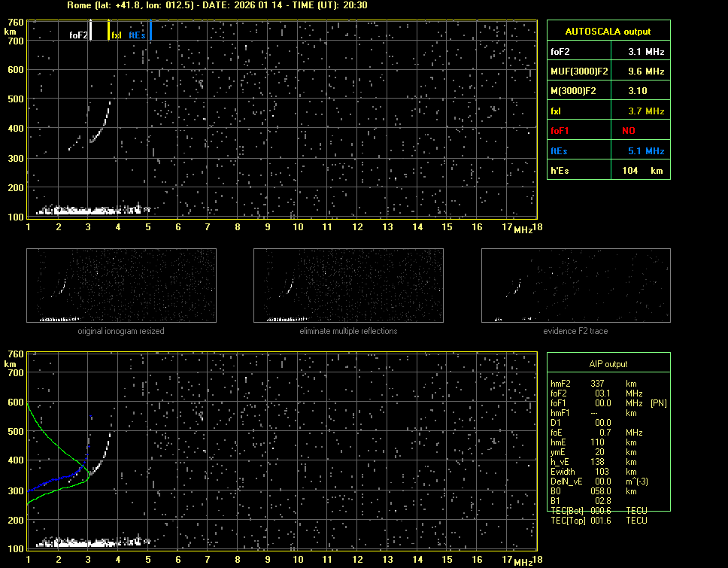Click the red foF1 NO value
The image size is (728, 568).
click(x=629, y=130)
